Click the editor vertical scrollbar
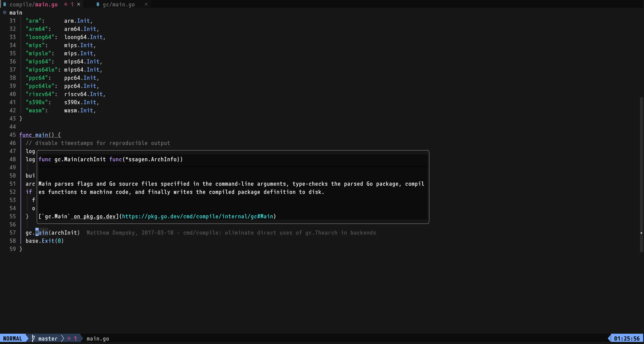644x344 pixels. click(641, 175)
